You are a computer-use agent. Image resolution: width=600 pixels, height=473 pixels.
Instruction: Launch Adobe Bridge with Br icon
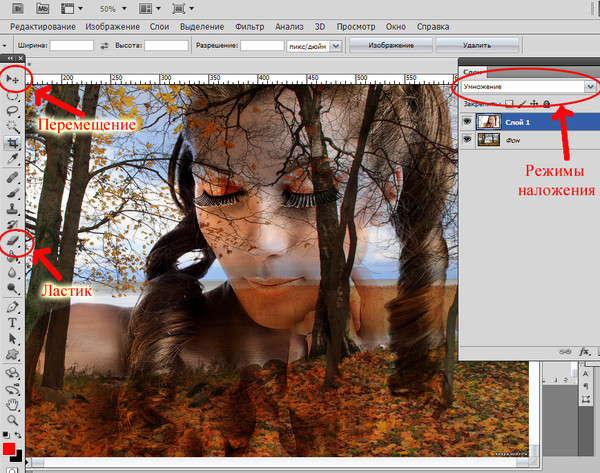18,8
